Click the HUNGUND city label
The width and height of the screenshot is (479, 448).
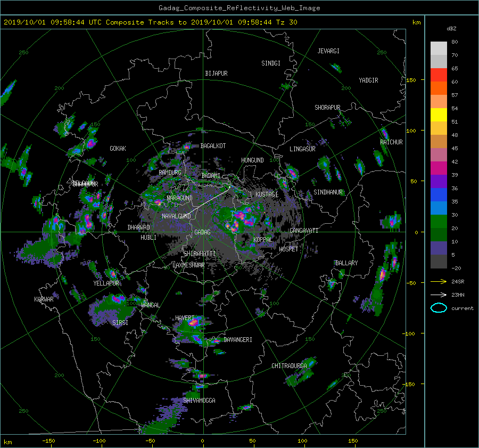pyautogui.click(x=252, y=160)
